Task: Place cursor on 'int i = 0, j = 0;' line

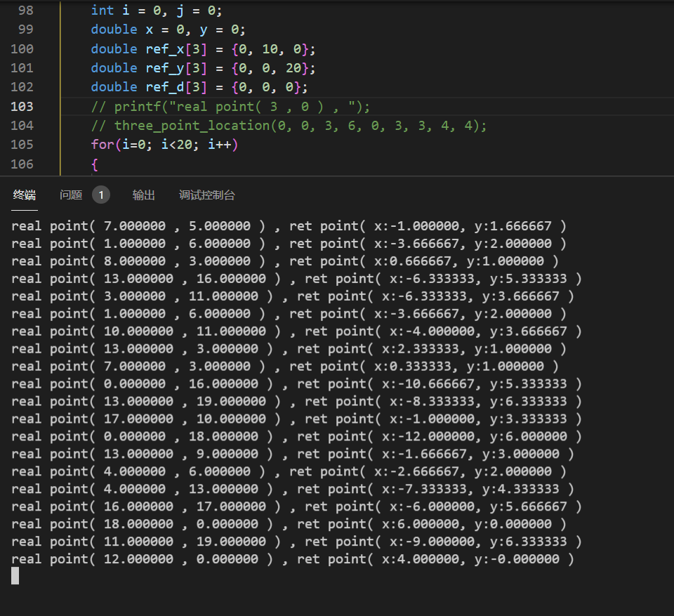Action: (x=157, y=11)
